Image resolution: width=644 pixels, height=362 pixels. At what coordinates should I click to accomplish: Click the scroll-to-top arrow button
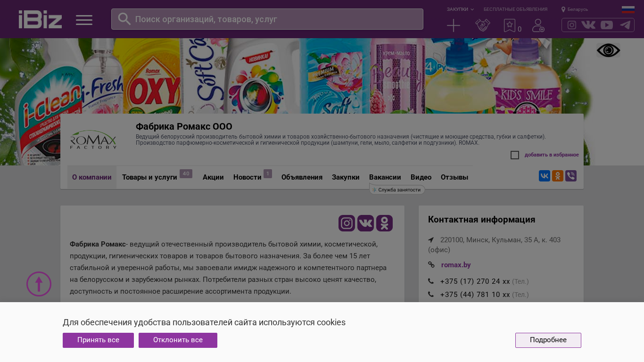point(39,284)
